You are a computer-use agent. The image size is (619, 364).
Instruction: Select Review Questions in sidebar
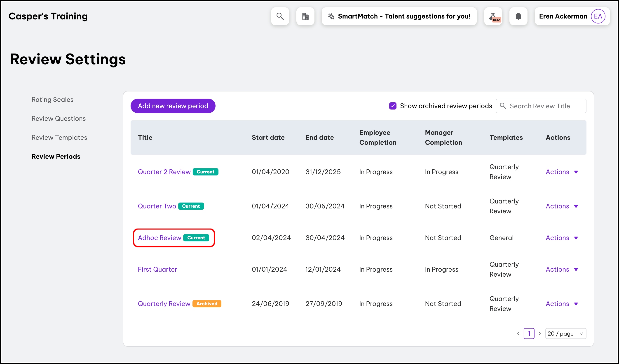coord(59,119)
